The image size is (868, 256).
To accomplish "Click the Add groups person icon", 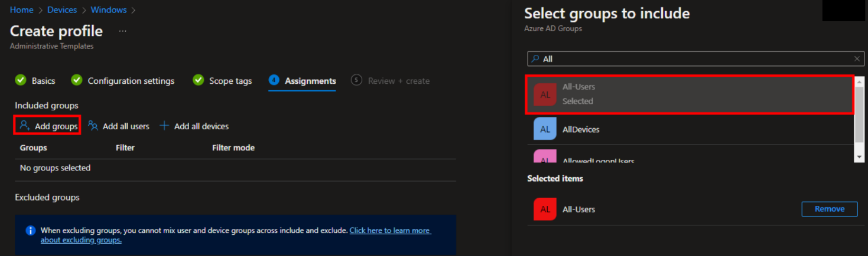I will (24, 126).
